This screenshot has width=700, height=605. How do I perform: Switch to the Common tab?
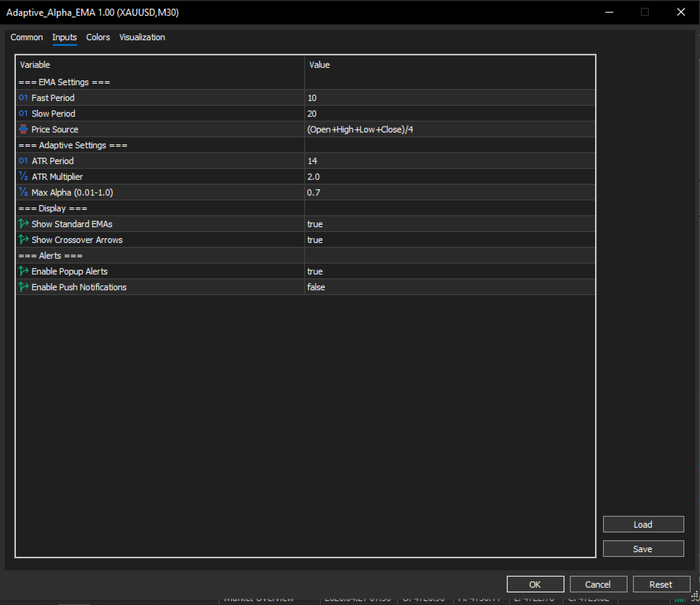point(27,37)
